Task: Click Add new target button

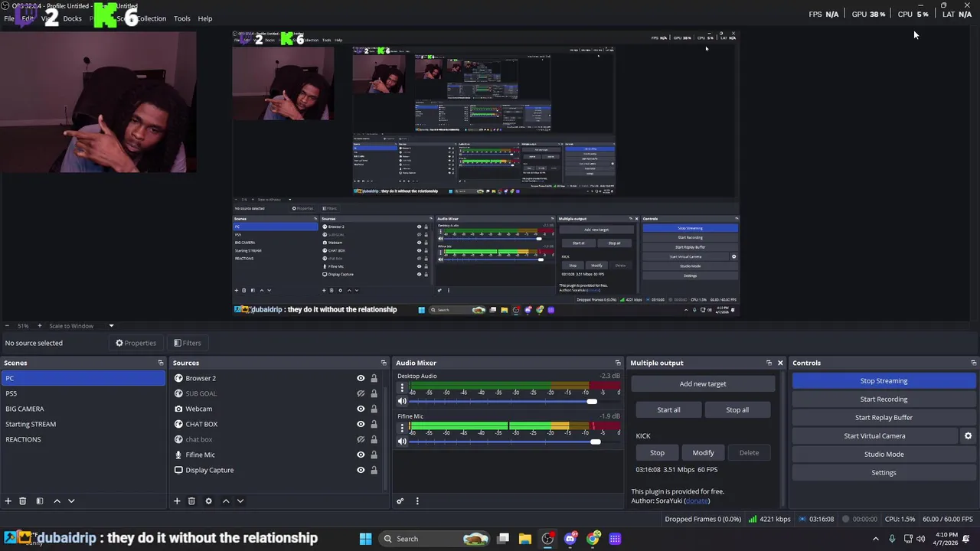Action: point(703,383)
